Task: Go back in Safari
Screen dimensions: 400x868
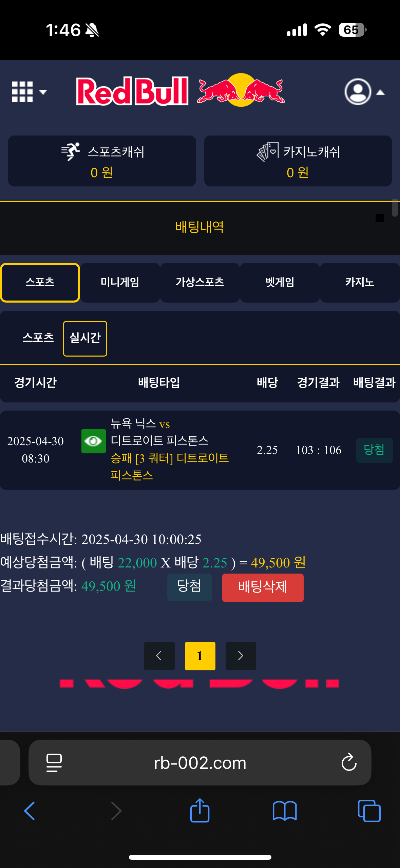Action: pyautogui.click(x=30, y=811)
